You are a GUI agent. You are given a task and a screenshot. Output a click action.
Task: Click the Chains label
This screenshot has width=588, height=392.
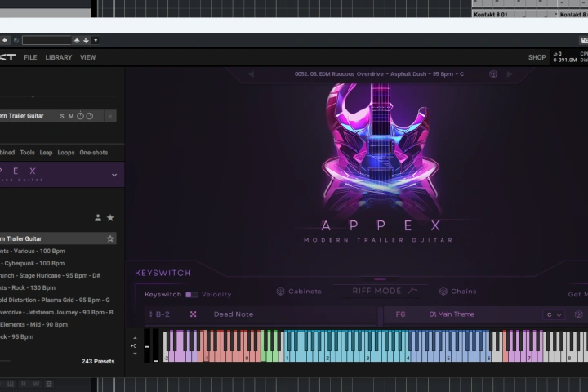(464, 292)
